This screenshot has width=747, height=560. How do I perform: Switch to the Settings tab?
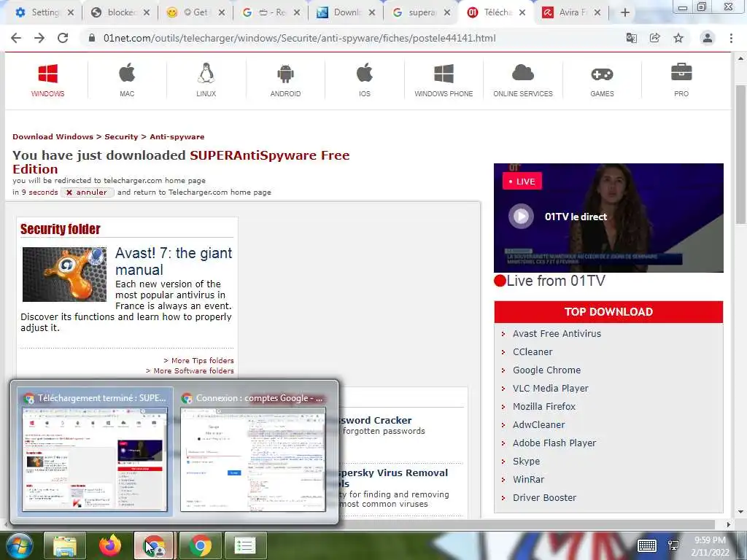[x=44, y=12]
